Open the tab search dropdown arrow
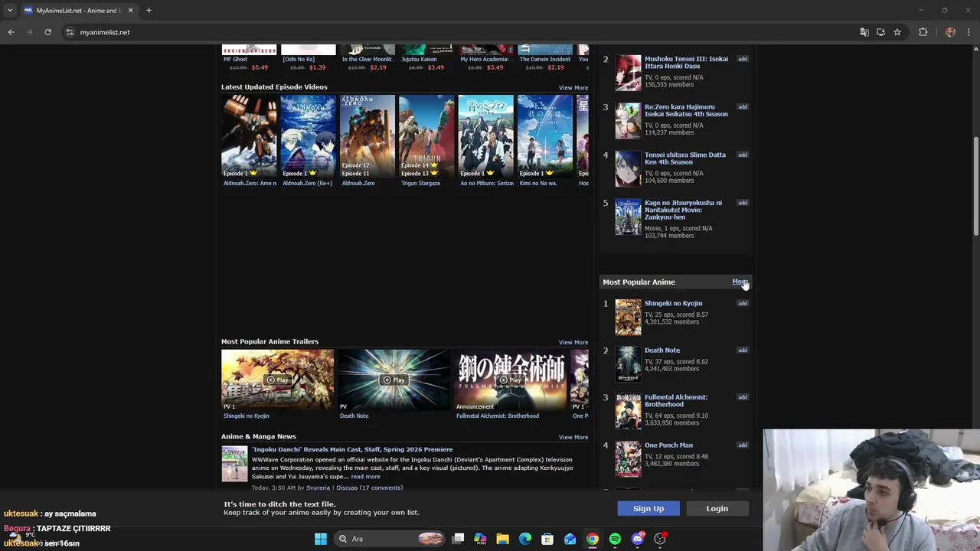Image resolution: width=980 pixels, height=551 pixels. pyautogui.click(x=10, y=11)
